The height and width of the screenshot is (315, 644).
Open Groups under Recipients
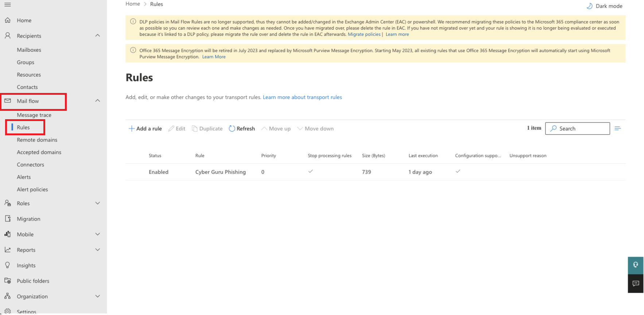pyautogui.click(x=26, y=62)
